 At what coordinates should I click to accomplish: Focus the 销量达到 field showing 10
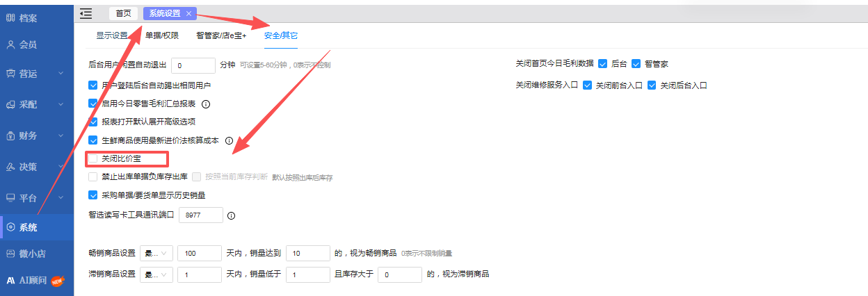307,253
